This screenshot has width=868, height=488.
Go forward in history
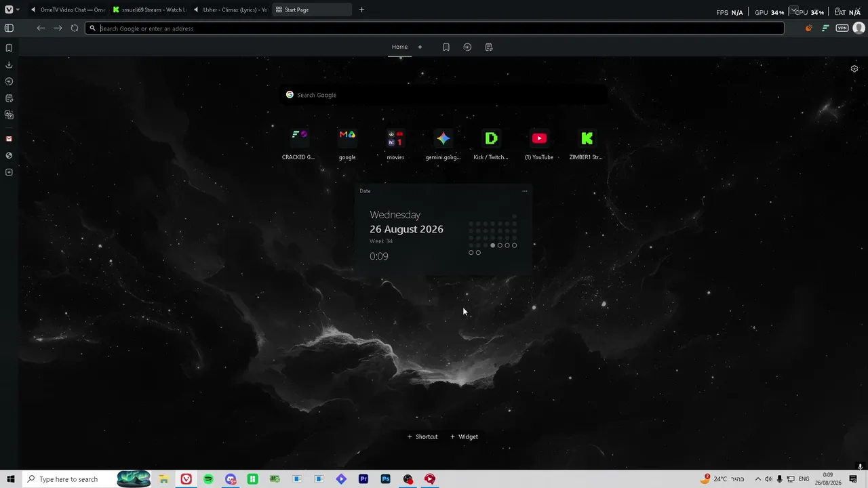coord(58,28)
